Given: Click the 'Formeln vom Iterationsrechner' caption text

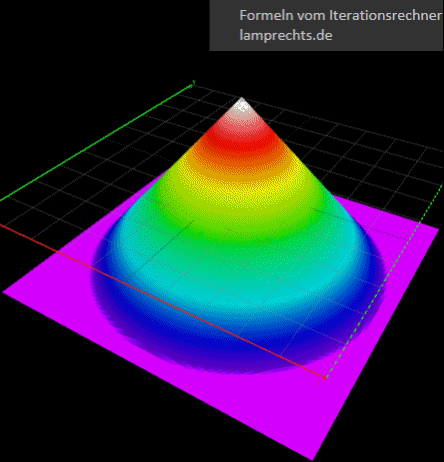Looking at the screenshot, I should pos(341,15).
